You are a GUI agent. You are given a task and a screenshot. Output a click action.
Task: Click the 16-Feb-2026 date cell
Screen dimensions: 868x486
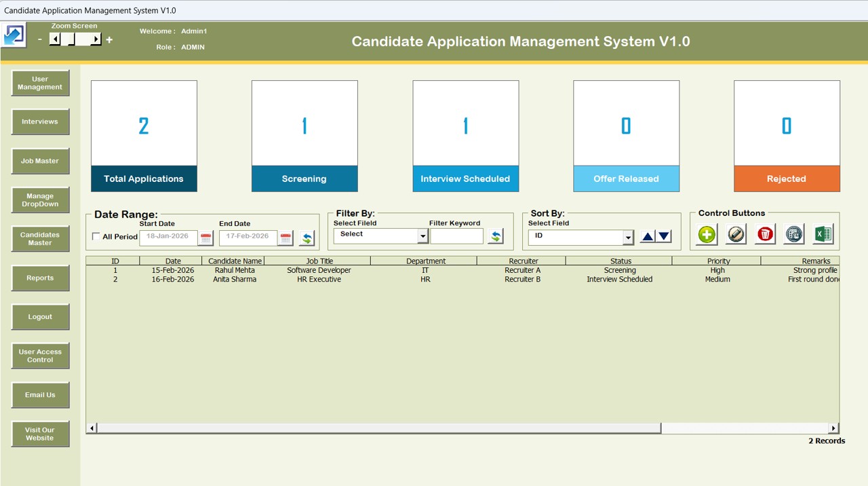tap(173, 279)
